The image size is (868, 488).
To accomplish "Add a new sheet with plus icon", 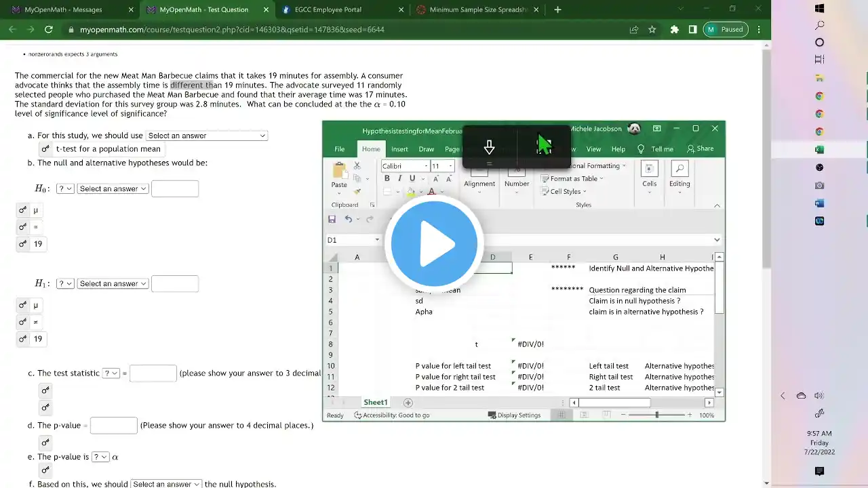I will click(408, 403).
